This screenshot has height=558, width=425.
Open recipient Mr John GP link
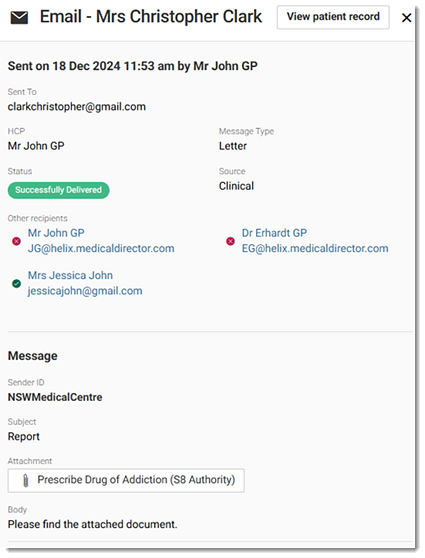pyautogui.click(x=56, y=233)
